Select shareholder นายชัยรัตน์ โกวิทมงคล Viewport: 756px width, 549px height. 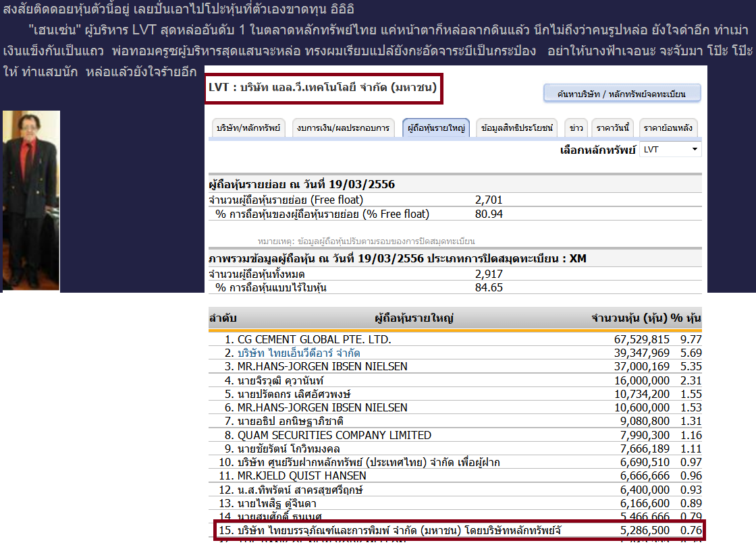pos(288,449)
